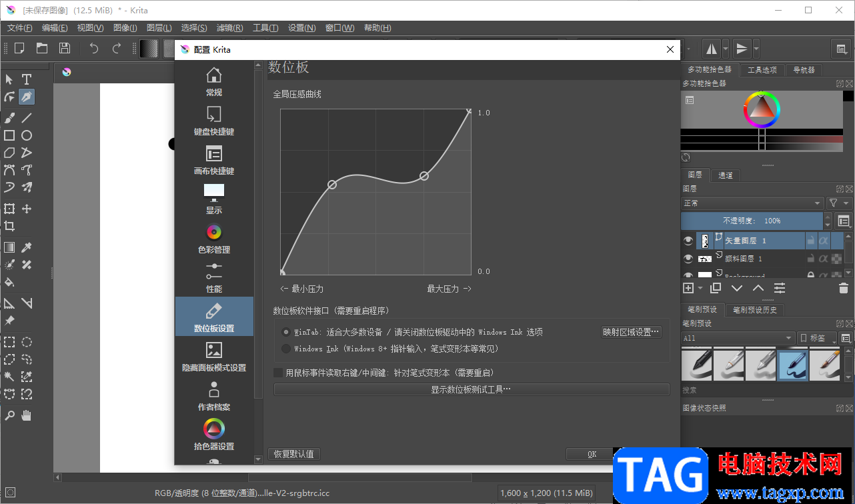
Task: Duplicate layer using the copy icon
Action: click(x=716, y=288)
